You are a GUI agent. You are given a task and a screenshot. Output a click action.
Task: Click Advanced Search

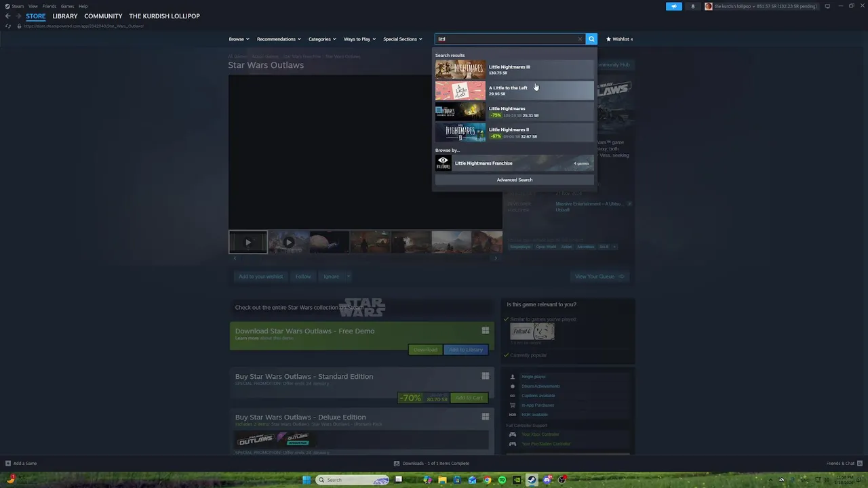[514, 180]
